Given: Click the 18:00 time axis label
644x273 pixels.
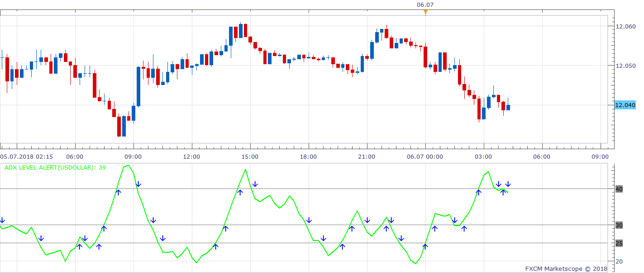Looking at the screenshot, I should click(308, 157).
